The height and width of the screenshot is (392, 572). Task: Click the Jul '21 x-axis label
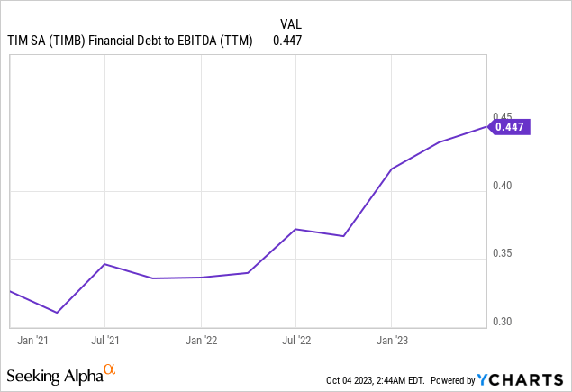point(105,340)
